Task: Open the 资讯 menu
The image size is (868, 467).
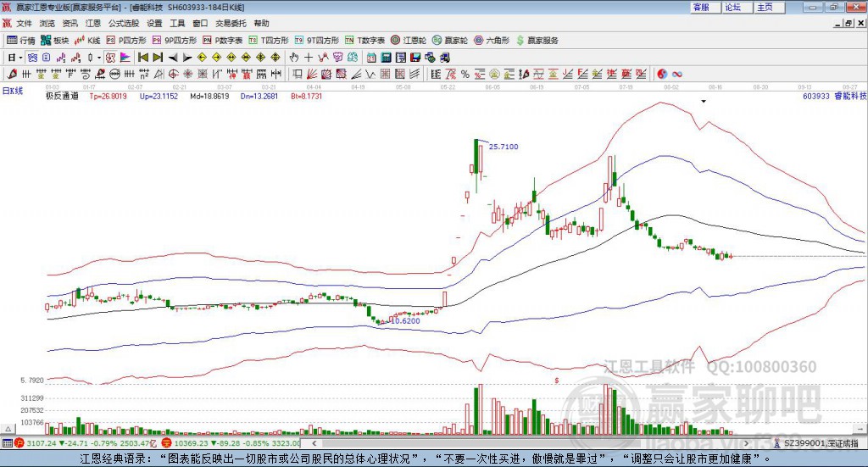Action: tap(70, 23)
